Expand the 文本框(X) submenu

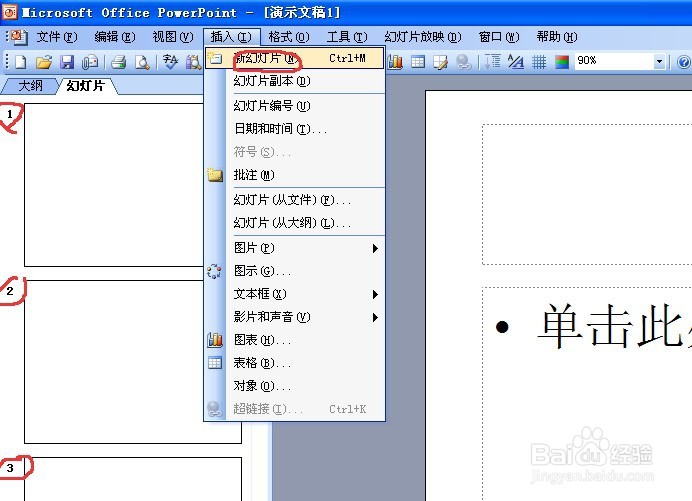point(294,294)
